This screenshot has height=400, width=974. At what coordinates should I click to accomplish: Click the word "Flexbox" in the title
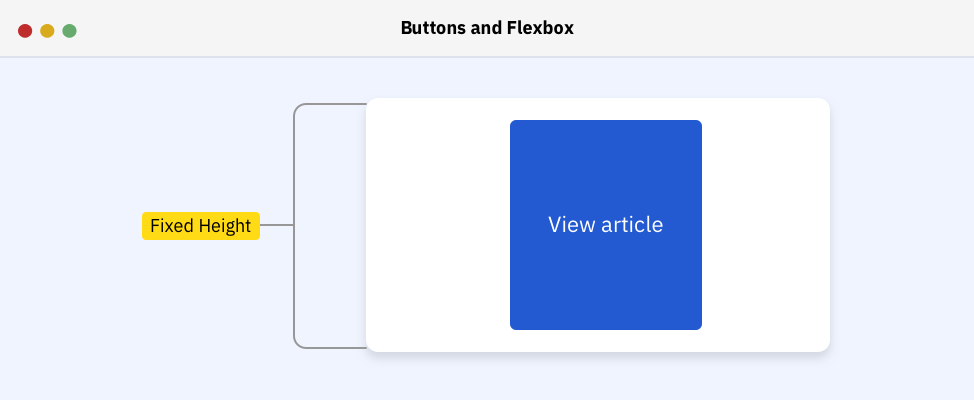click(540, 28)
